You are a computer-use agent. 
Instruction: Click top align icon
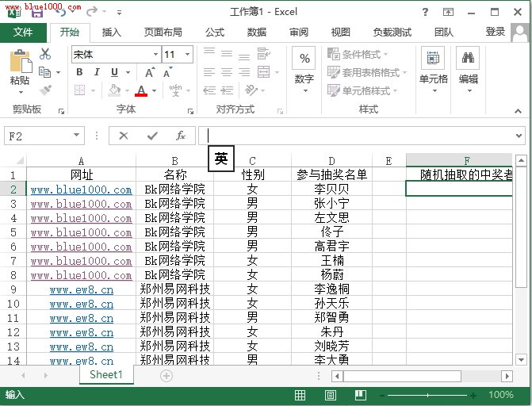[x=209, y=52]
